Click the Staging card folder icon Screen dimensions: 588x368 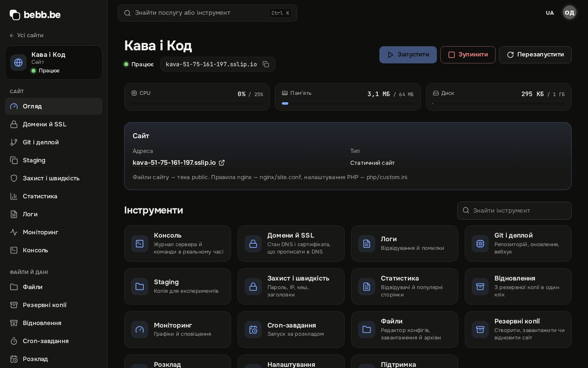[140, 287]
